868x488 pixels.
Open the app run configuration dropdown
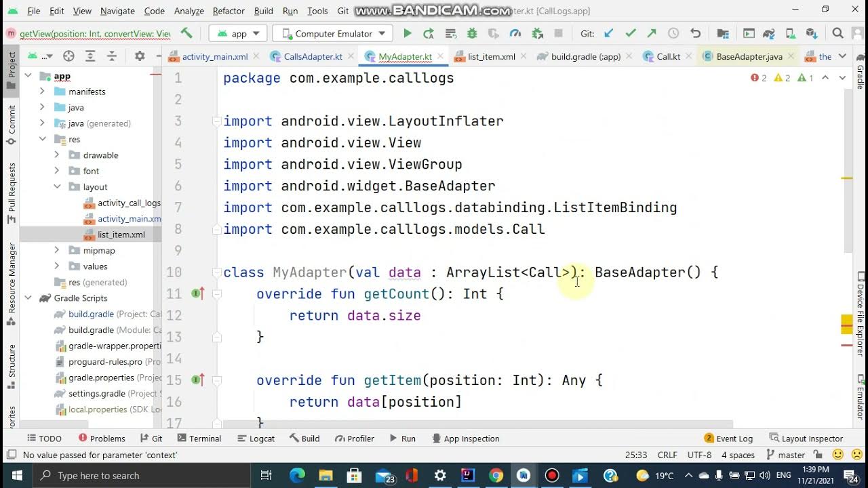click(x=237, y=33)
